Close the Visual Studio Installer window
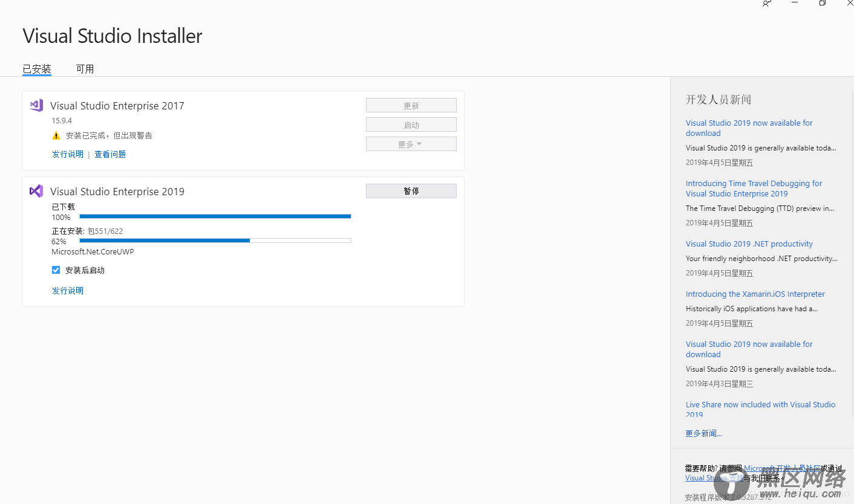The width and height of the screenshot is (854, 504). [x=850, y=3]
